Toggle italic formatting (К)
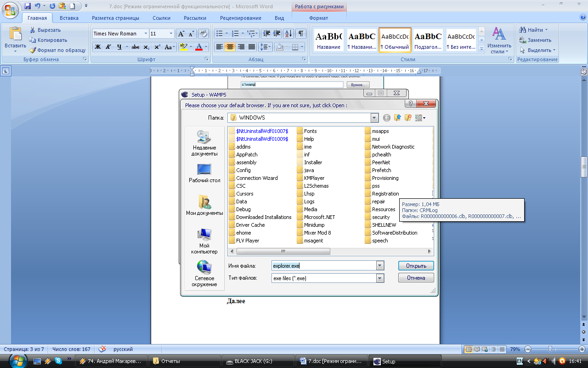The width and height of the screenshot is (588, 368). click(108, 47)
